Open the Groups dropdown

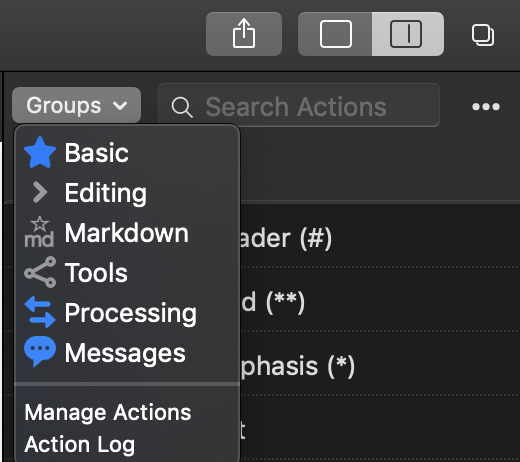tap(76, 105)
